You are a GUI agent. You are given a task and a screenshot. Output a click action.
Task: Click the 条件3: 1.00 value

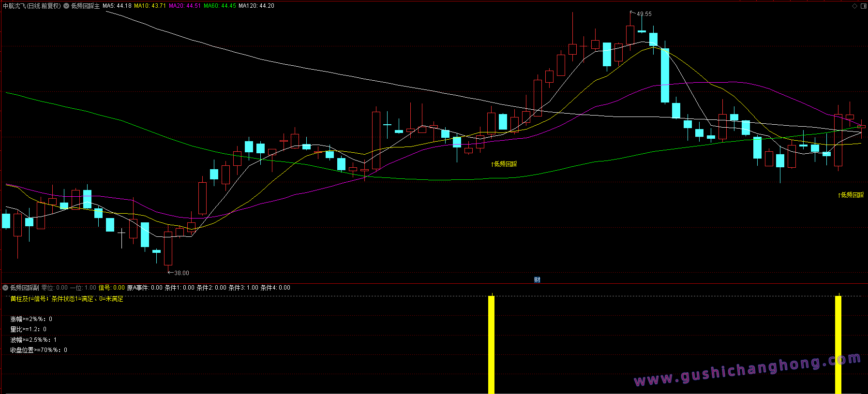(243, 288)
